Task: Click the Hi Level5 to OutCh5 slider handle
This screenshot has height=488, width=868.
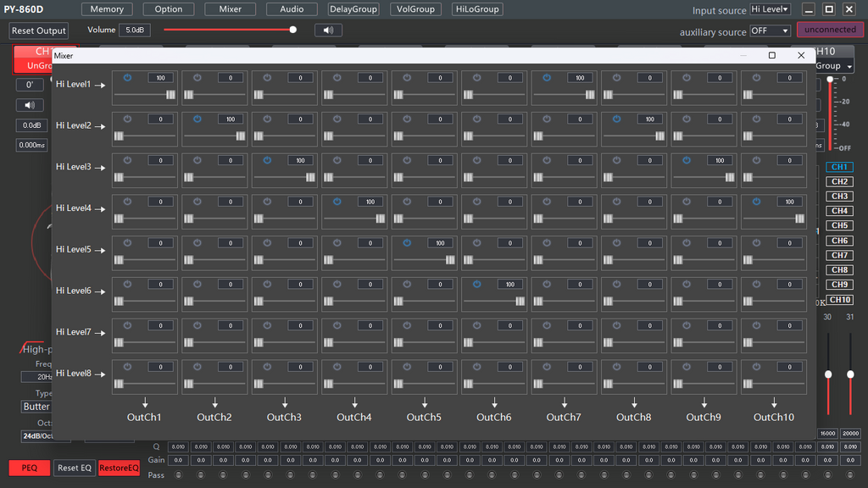Action: [x=450, y=260]
